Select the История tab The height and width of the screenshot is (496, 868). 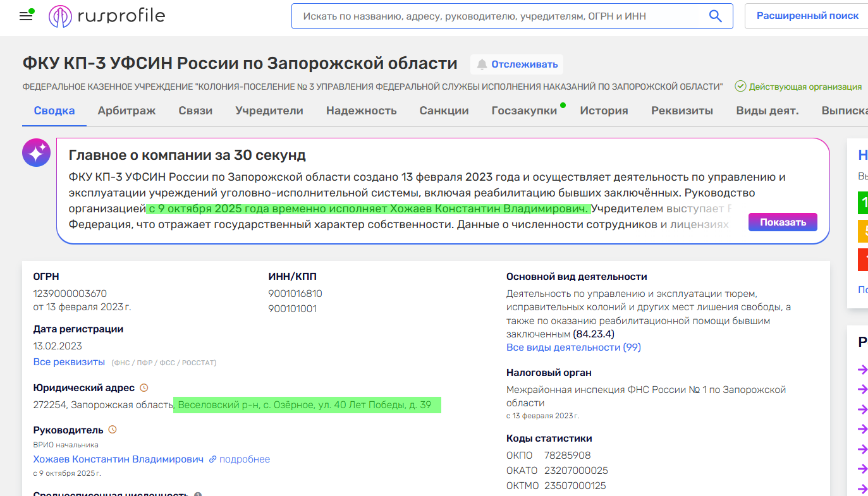[x=604, y=110]
